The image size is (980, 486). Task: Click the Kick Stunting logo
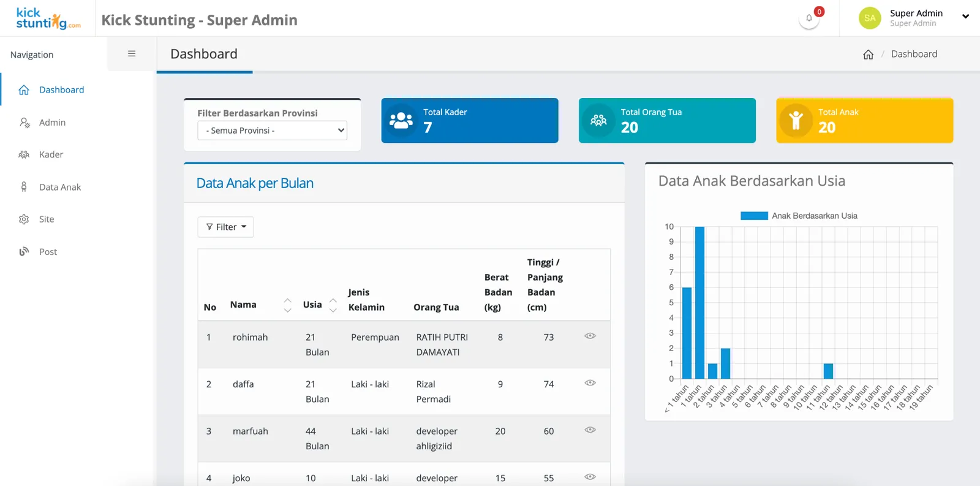[48, 18]
